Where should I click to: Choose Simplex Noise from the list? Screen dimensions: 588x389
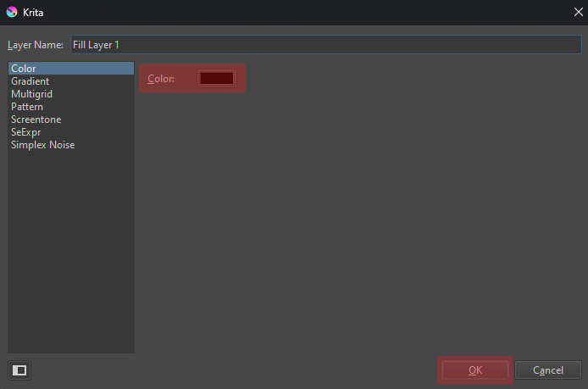pyautogui.click(x=42, y=145)
